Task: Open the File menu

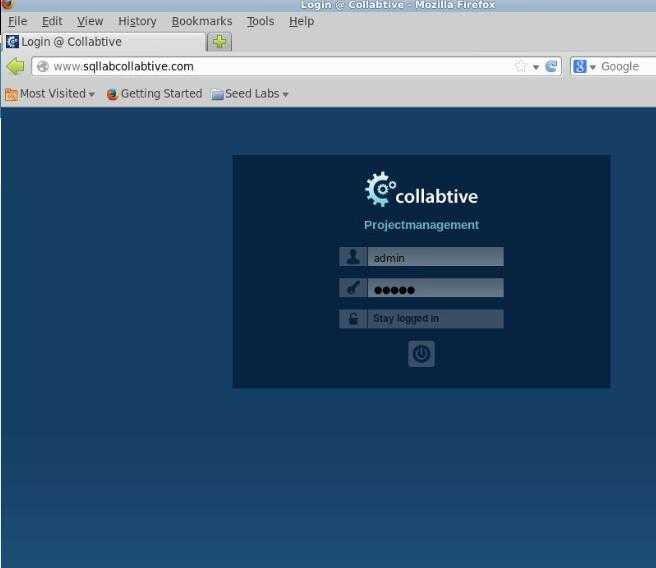Action: pyautogui.click(x=18, y=21)
